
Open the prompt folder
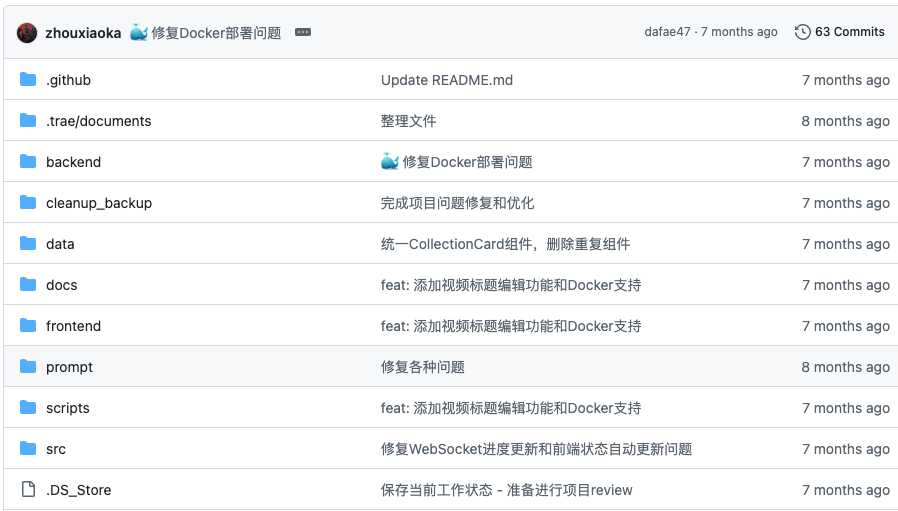[x=69, y=367]
